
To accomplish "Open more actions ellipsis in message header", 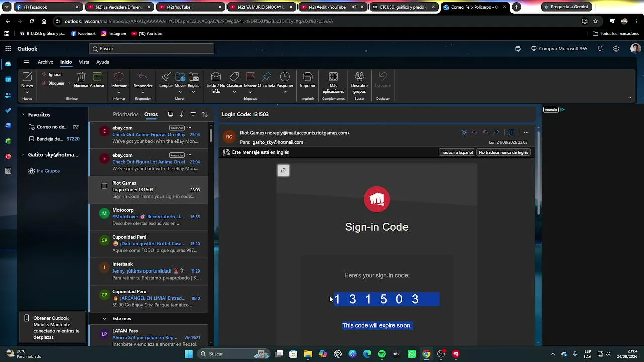I will tap(526, 133).
